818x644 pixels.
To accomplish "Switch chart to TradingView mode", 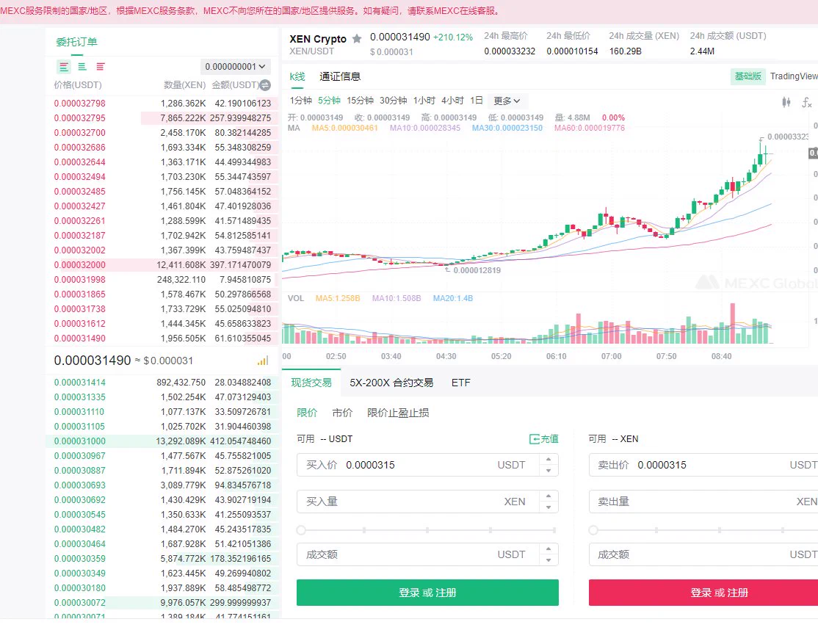I will (x=794, y=76).
